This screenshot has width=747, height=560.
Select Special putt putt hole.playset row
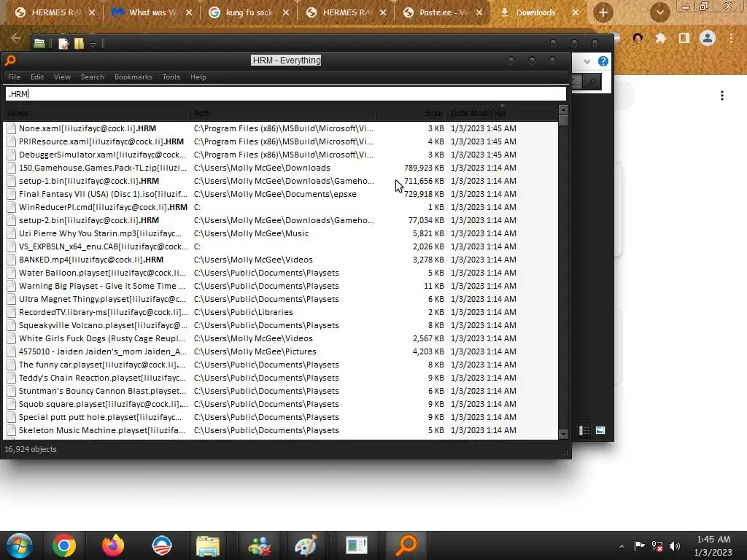[281, 417]
